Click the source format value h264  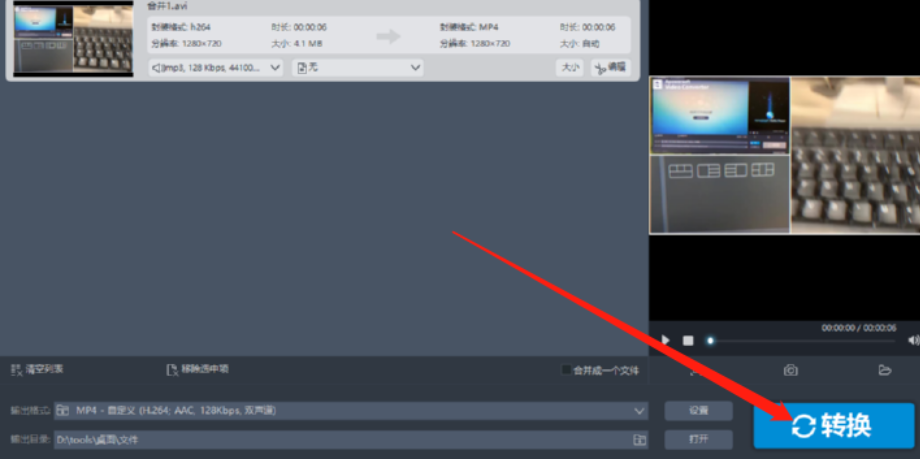click(200, 28)
